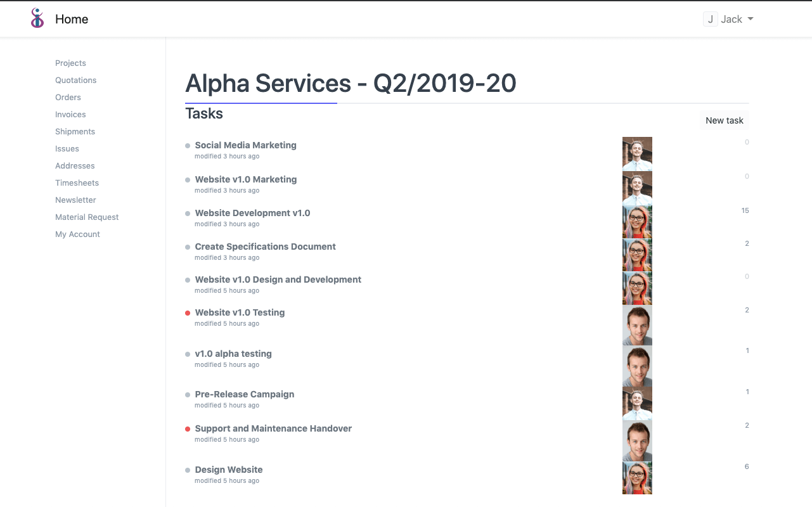Open Timesheets from the sidebar

77,183
